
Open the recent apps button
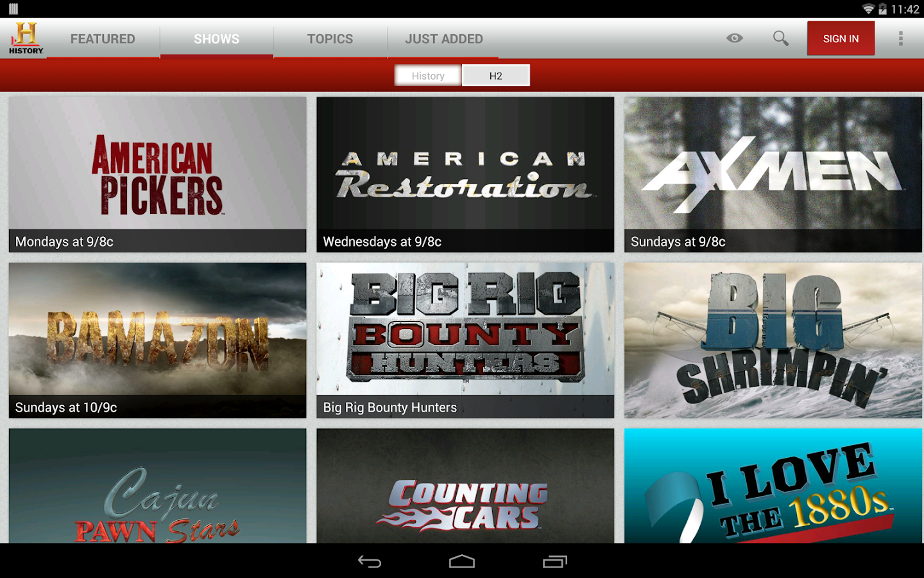(x=555, y=561)
